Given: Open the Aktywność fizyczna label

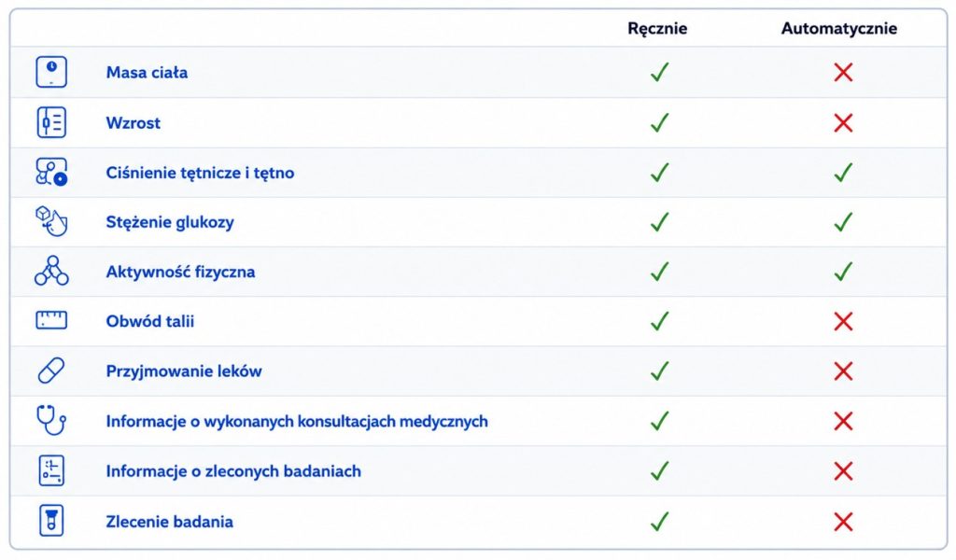Looking at the screenshot, I should point(180,272).
